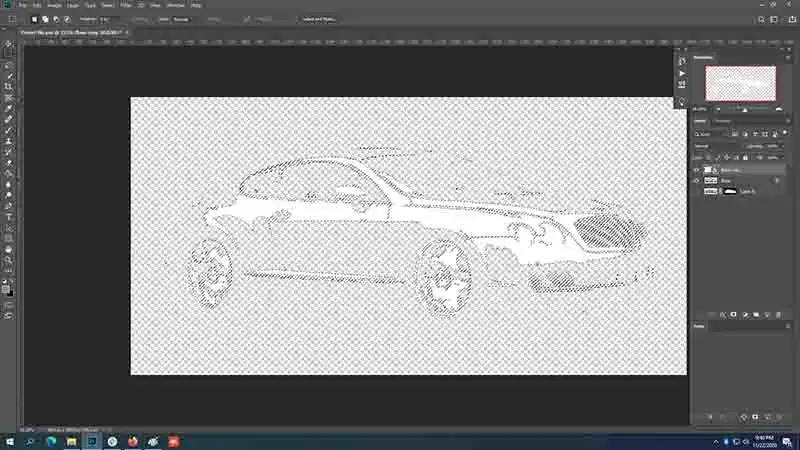800x450 pixels.
Task: Select the Pen tool
Action: coord(9,207)
